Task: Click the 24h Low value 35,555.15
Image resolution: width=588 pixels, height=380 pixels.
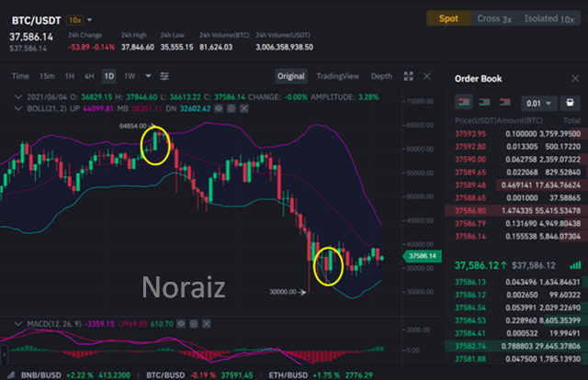Action: (x=176, y=47)
